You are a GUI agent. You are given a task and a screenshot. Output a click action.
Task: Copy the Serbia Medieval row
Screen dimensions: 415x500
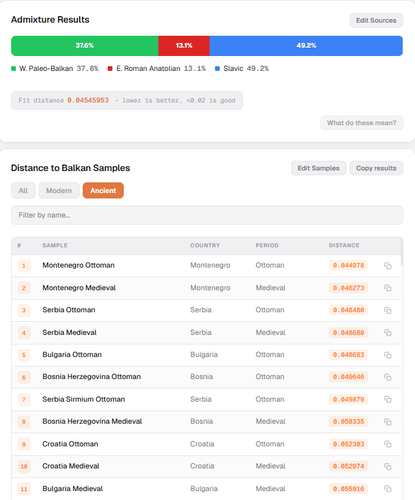(x=387, y=332)
